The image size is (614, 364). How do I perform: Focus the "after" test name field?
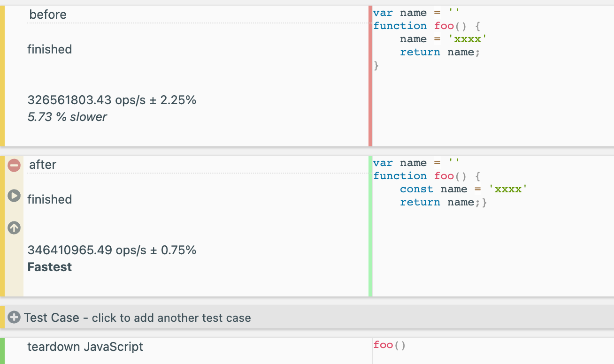click(x=196, y=165)
